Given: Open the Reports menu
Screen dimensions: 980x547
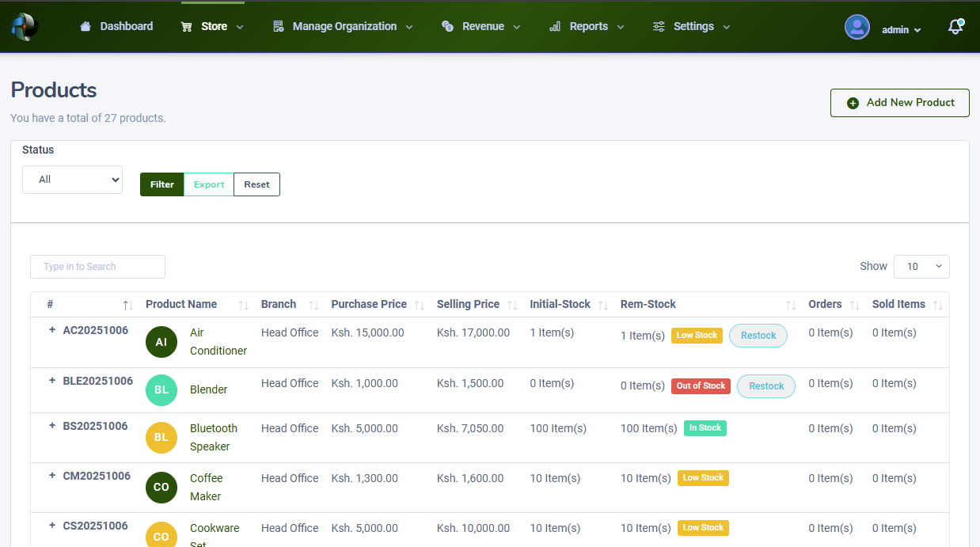Looking at the screenshot, I should tap(587, 27).
